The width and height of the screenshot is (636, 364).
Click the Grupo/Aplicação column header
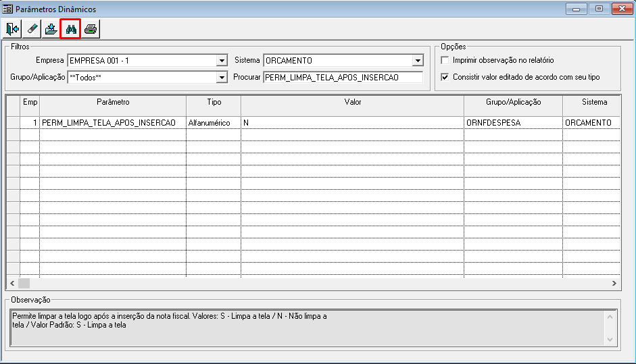tap(513, 105)
